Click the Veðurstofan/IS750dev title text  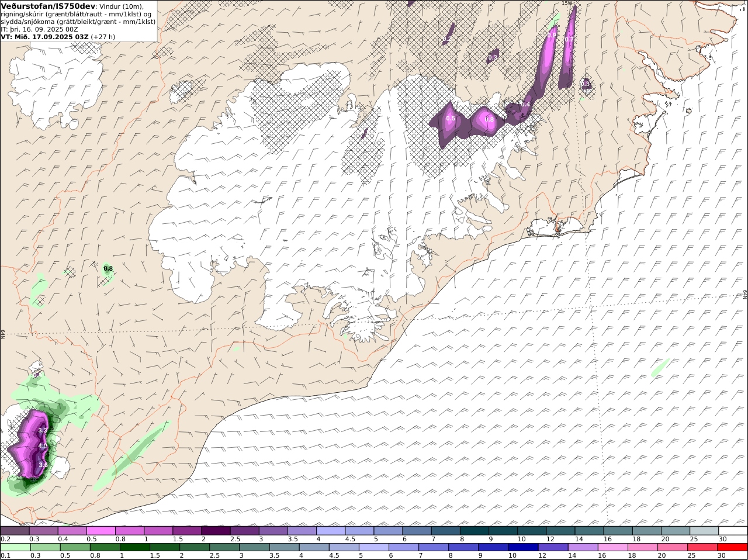(47, 6)
